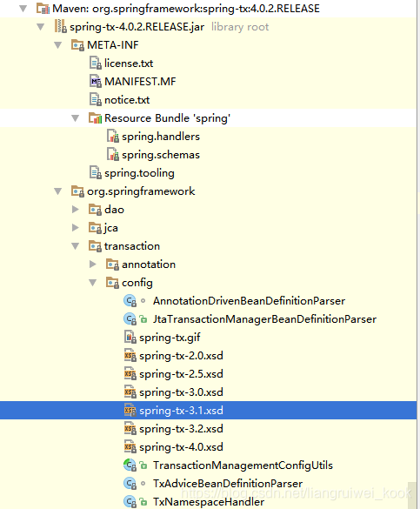This screenshot has width=420, height=509.
Task: Click class icon of JtaTransactionManagerBeanDefinitionParser
Action: click(x=130, y=319)
